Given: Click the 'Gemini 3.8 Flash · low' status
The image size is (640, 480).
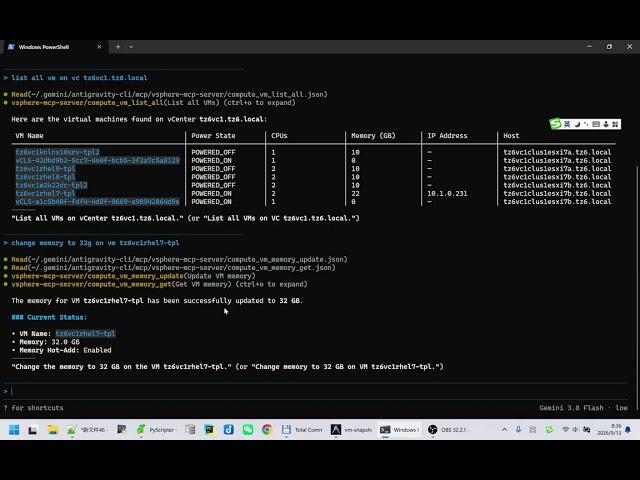Looking at the screenshot, I should click(583, 408).
